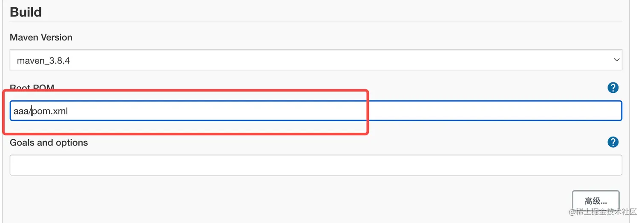Place cursor after pom.xml in Root POM
Screen dimensions: 644x223
coord(69,111)
